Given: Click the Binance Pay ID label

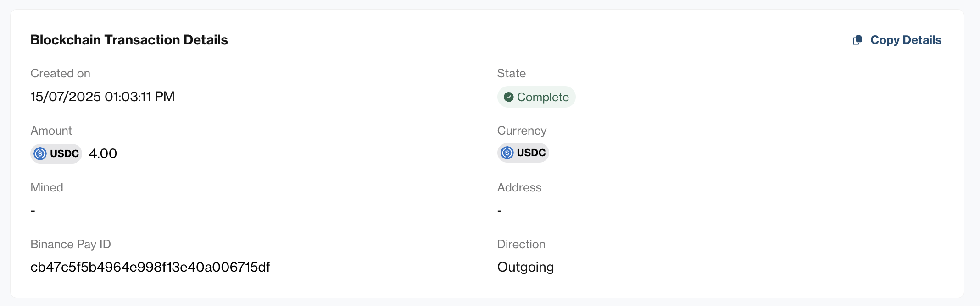Looking at the screenshot, I should pos(71,244).
